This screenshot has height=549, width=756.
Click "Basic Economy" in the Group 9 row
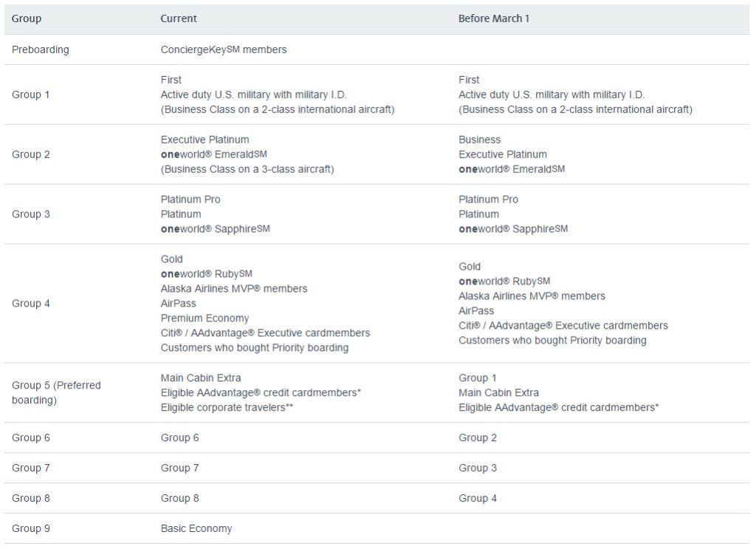tap(196, 528)
